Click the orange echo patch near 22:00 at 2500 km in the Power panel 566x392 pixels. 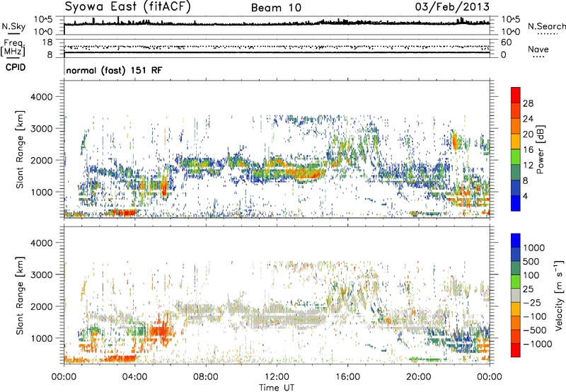pos(454,141)
